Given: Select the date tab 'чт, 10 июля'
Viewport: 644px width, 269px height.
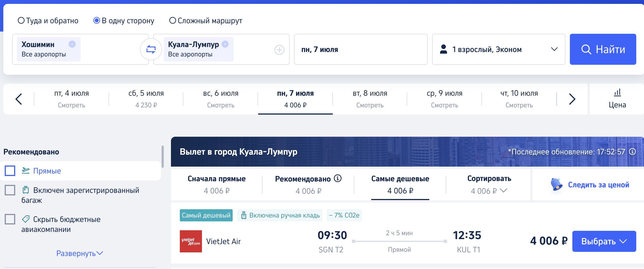Looking at the screenshot, I should click(519, 99).
